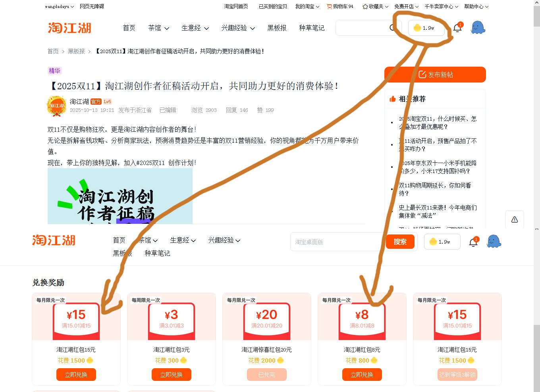Click the thumbs-up icon beside 相关推荐
Viewport: 540px width, 392px height.
point(392,98)
